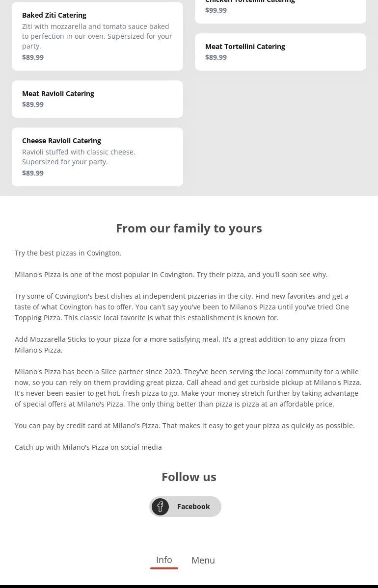Click the "From our family to yours" heading
The width and height of the screenshot is (378, 588).
click(x=189, y=228)
